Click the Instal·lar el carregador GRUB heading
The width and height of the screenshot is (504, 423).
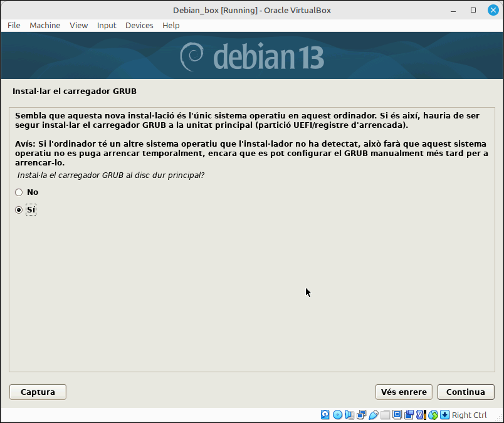click(x=75, y=91)
